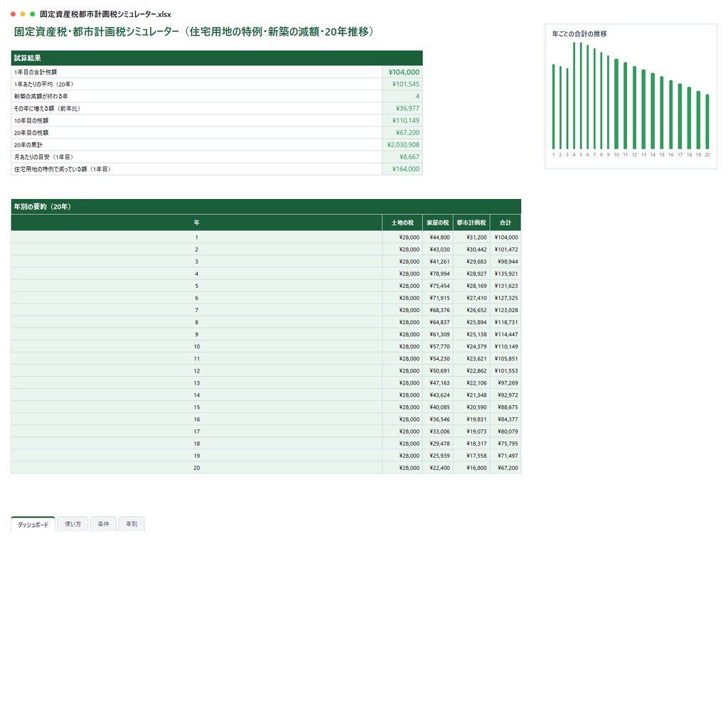This screenshot has height=728, width=728.
Task: Click the row label for year 20
Action: click(196, 468)
